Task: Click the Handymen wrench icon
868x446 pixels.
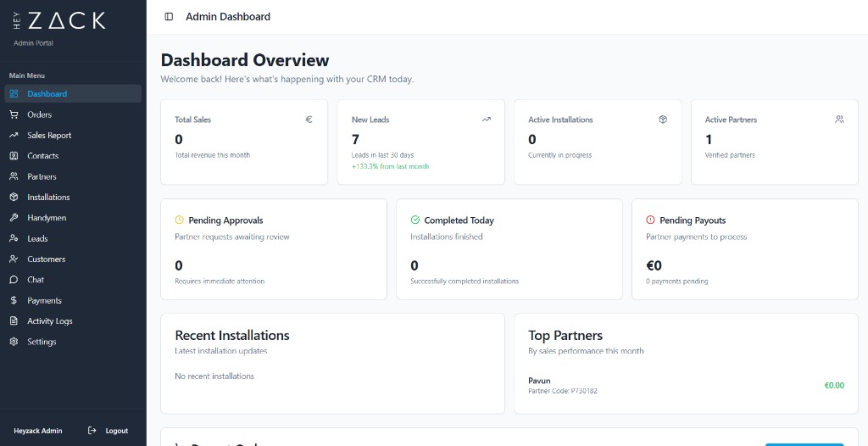Action: point(14,218)
